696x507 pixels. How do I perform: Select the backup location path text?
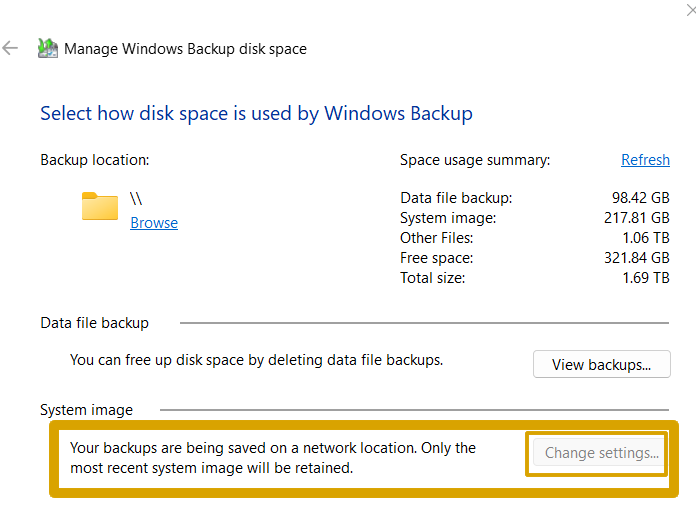click(x=137, y=199)
